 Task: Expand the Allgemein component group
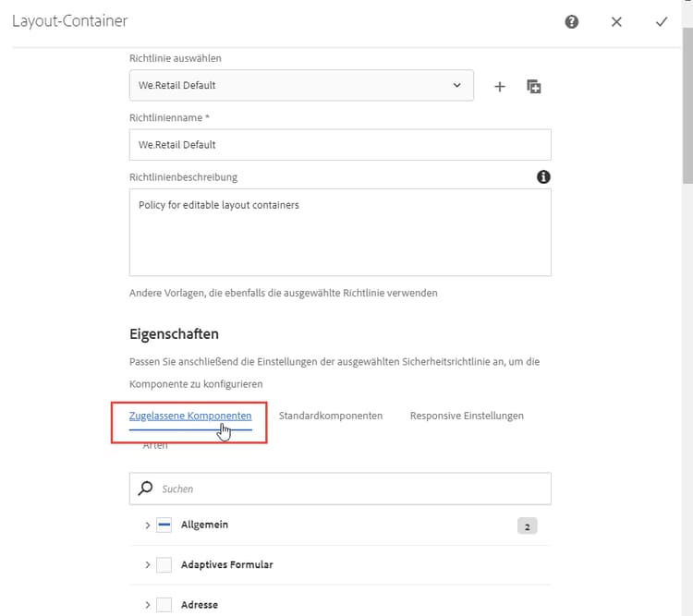pyautogui.click(x=147, y=525)
